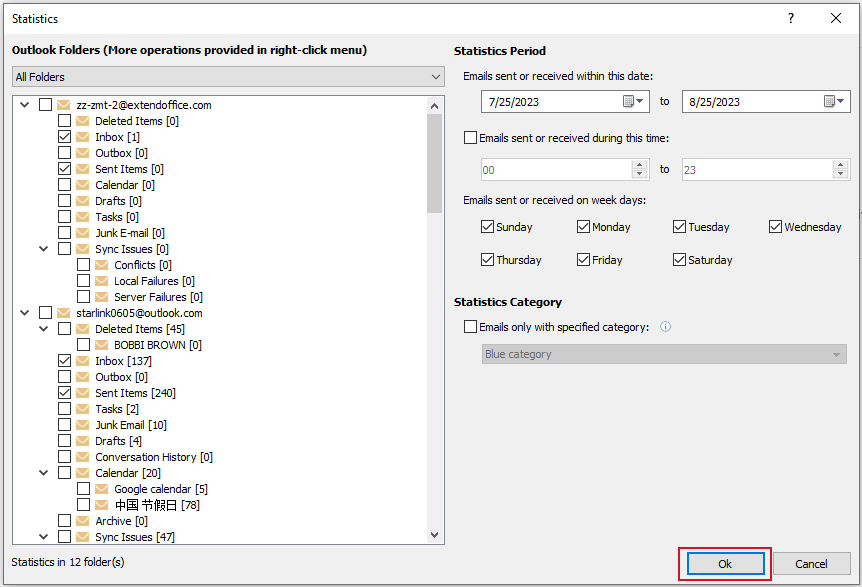This screenshot has width=862, height=587.
Task: Select the '中国 节假日 [78]' calendar row
Action: click(157, 505)
